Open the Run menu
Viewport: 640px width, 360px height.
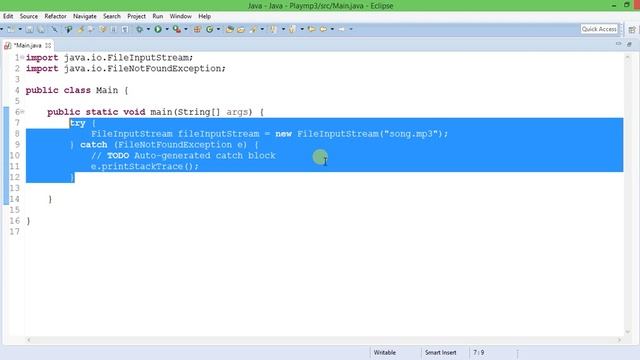(158, 16)
